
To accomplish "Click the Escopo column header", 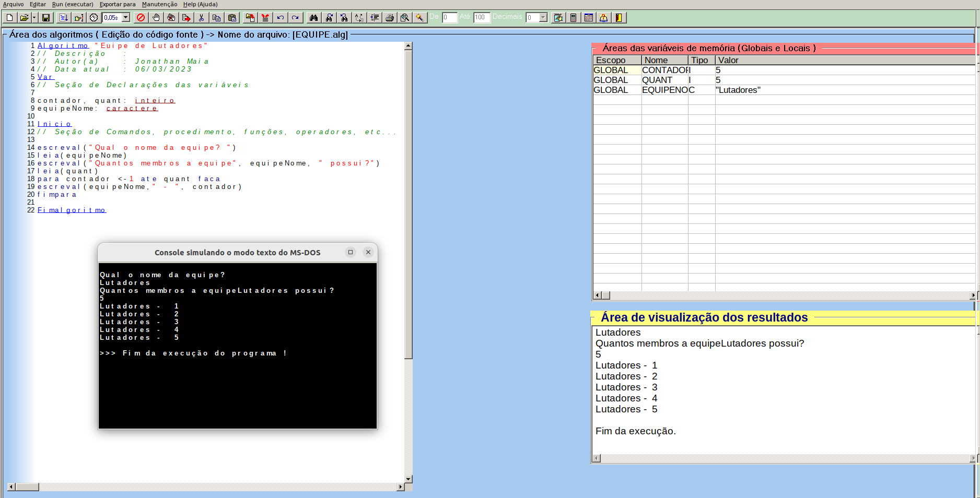I will click(x=617, y=61).
